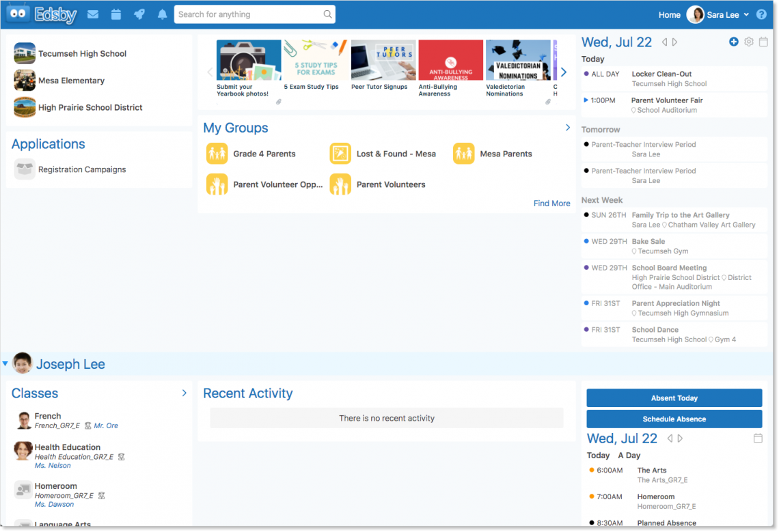Screen dimensions: 779x532
Task: Add a new calendar event with plus icon
Action: 734,42
